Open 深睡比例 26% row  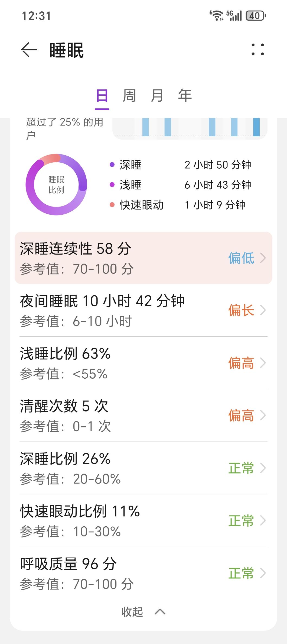[x=143, y=468]
